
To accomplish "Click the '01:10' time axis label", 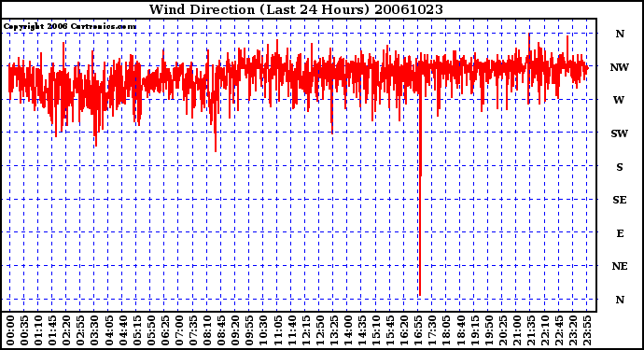I will point(38,330).
